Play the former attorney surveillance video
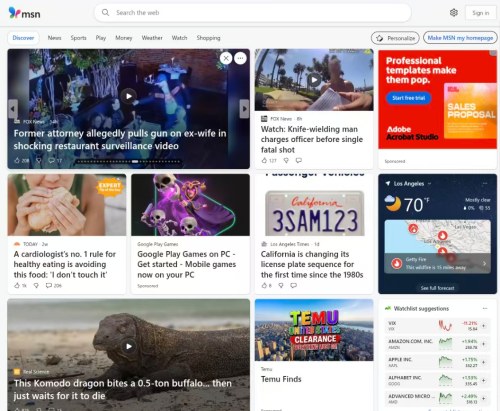Image resolution: width=500 pixels, height=411 pixels. click(129, 96)
